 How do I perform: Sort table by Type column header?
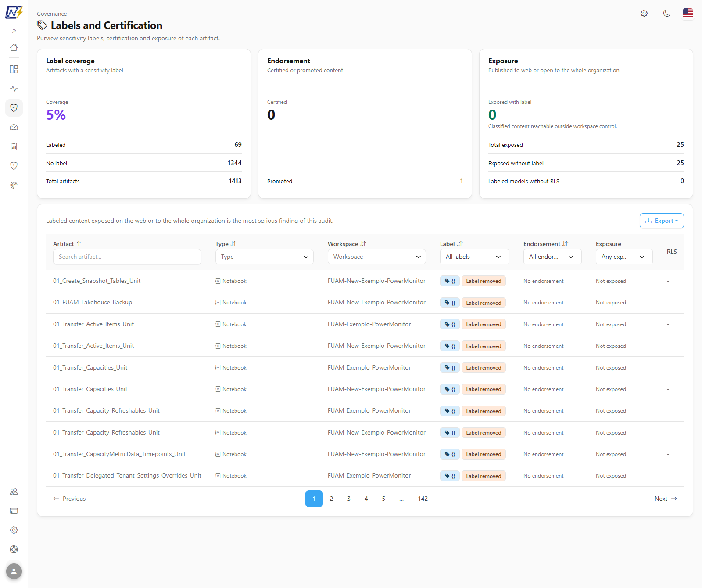(226, 244)
